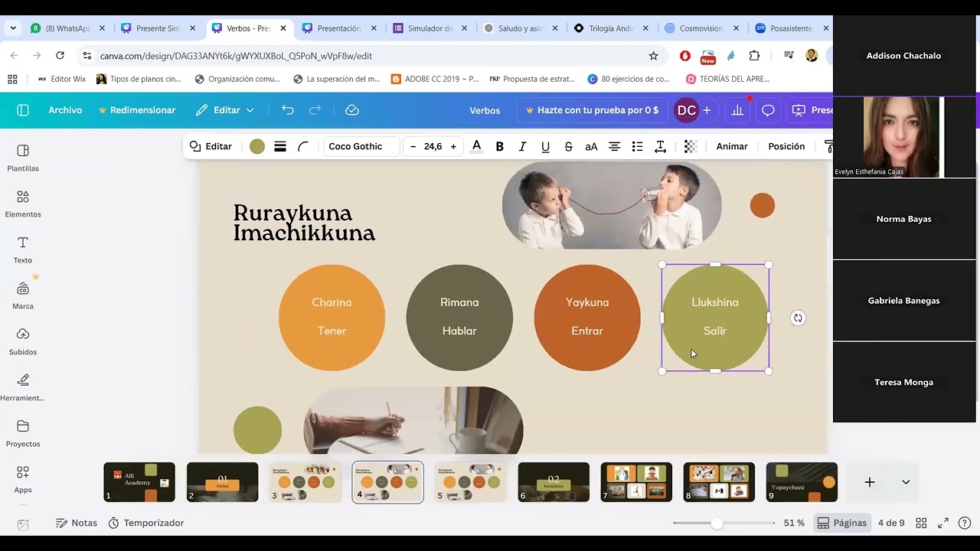Open text spacing options

click(660, 146)
